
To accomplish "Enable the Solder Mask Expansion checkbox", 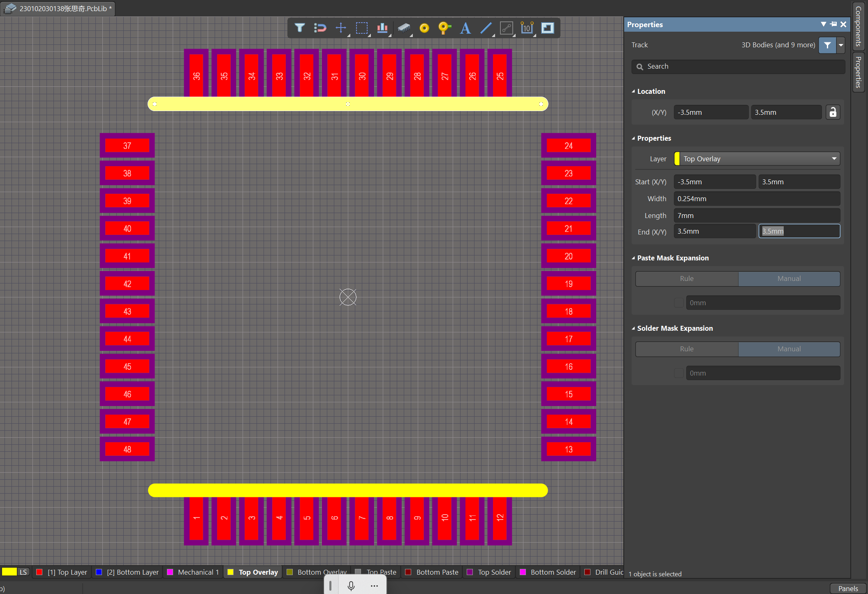I will (679, 373).
